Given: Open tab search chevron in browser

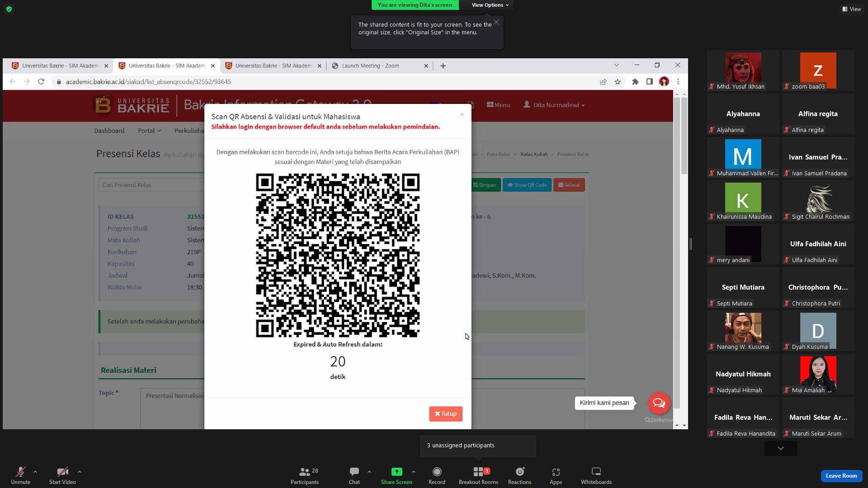Looking at the screenshot, I should point(616,65).
